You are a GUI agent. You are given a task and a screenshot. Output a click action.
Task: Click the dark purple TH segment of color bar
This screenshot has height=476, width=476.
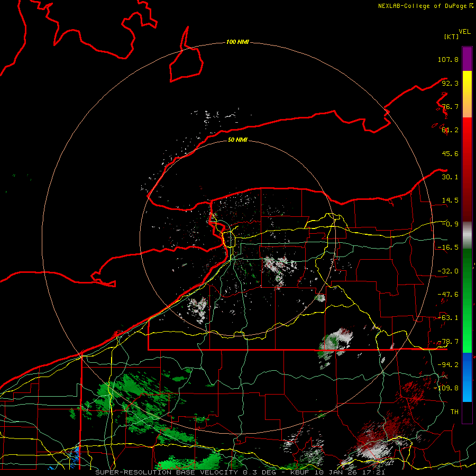click(x=467, y=412)
